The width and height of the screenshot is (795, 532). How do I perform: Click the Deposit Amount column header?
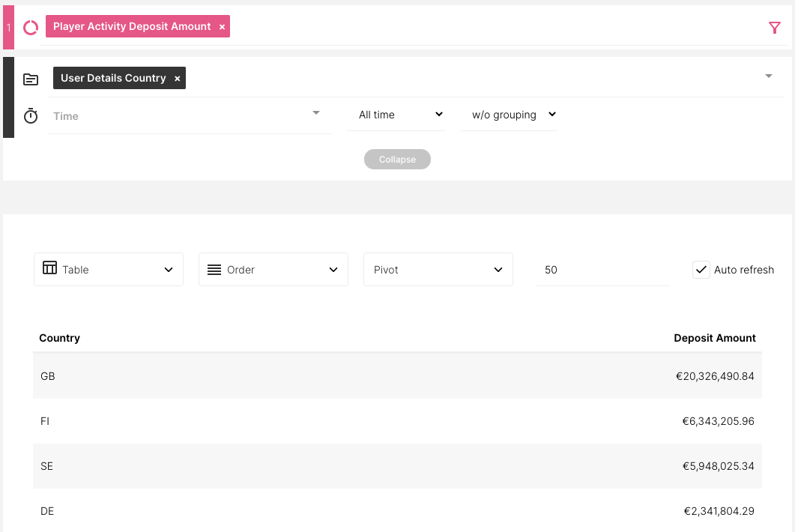[x=714, y=338]
